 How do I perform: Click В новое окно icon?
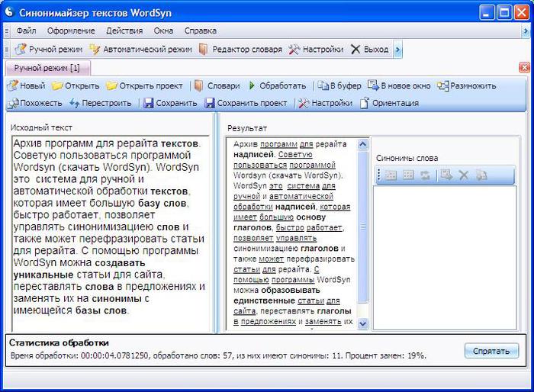pos(373,86)
